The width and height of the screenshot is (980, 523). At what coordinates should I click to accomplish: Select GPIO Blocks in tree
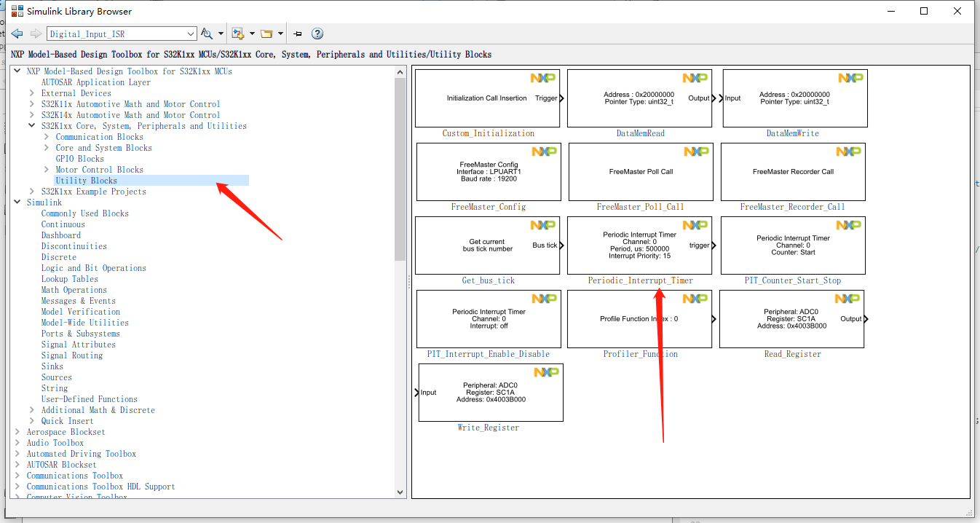pyautogui.click(x=80, y=159)
